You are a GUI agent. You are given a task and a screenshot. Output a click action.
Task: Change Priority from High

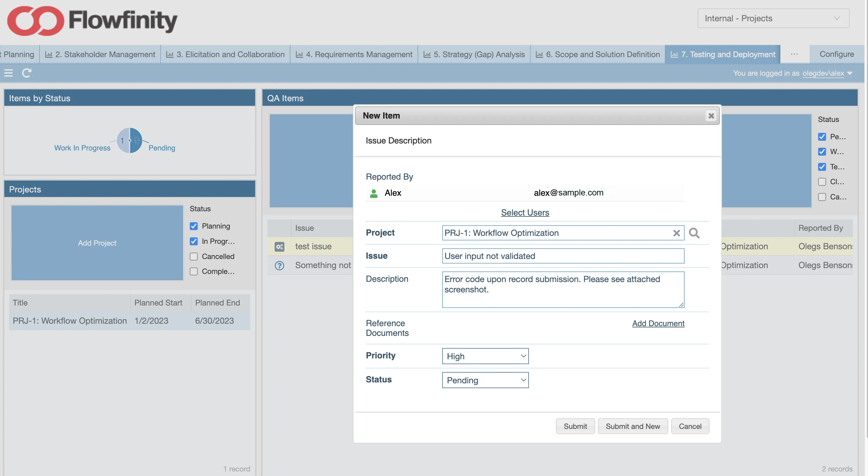coord(485,356)
